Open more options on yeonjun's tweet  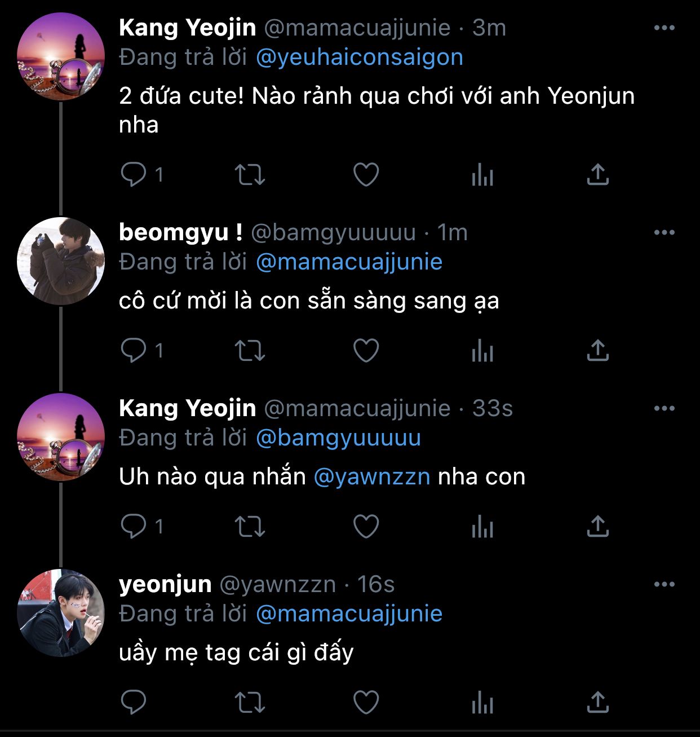(664, 584)
